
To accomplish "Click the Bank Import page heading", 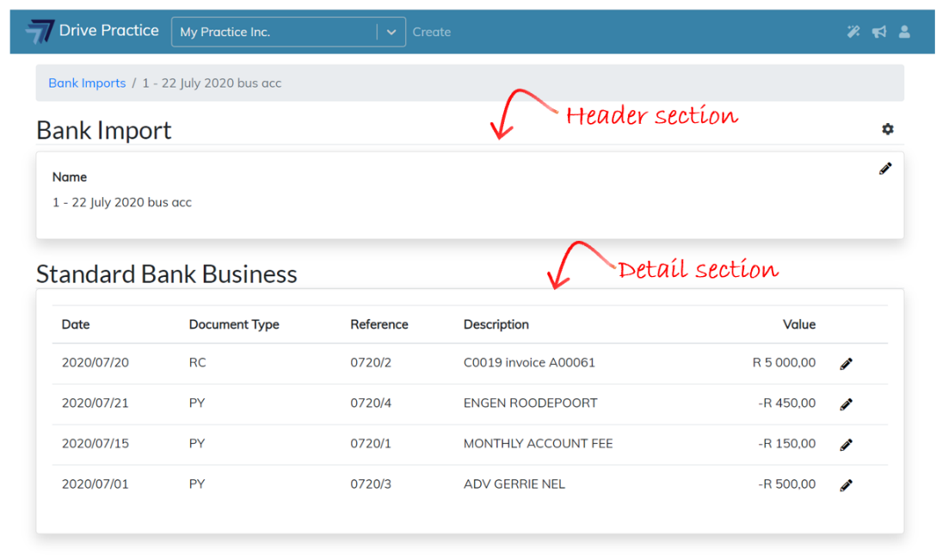I will coord(104,130).
